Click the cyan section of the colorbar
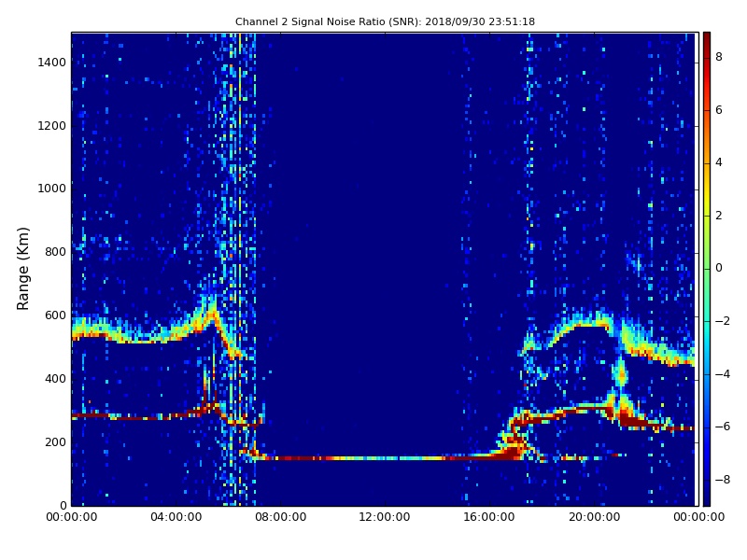This screenshot has width=747, height=560. click(x=707, y=329)
